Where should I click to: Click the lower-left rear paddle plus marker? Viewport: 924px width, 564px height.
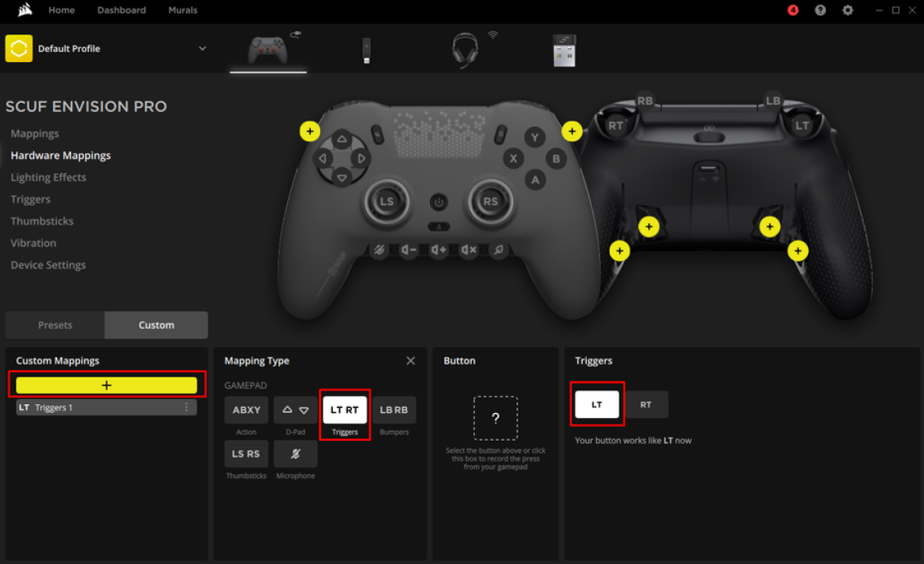point(620,251)
